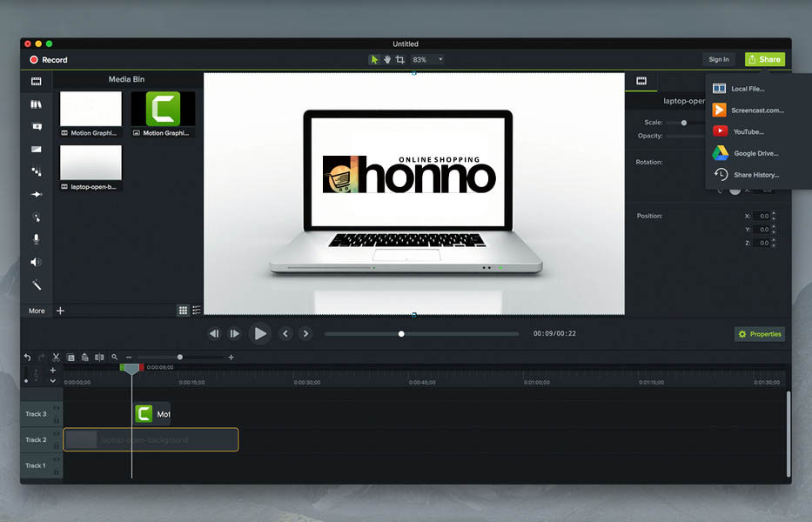Expand the More tools menu
The height and width of the screenshot is (522, 812).
[x=37, y=311]
